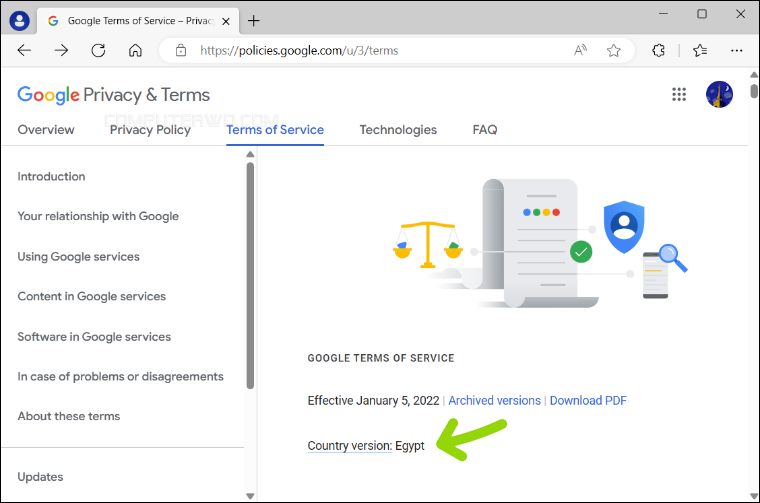
Task: Click the GOOGLE TERMS OF SERVICE heading
Action: (381, 358)
